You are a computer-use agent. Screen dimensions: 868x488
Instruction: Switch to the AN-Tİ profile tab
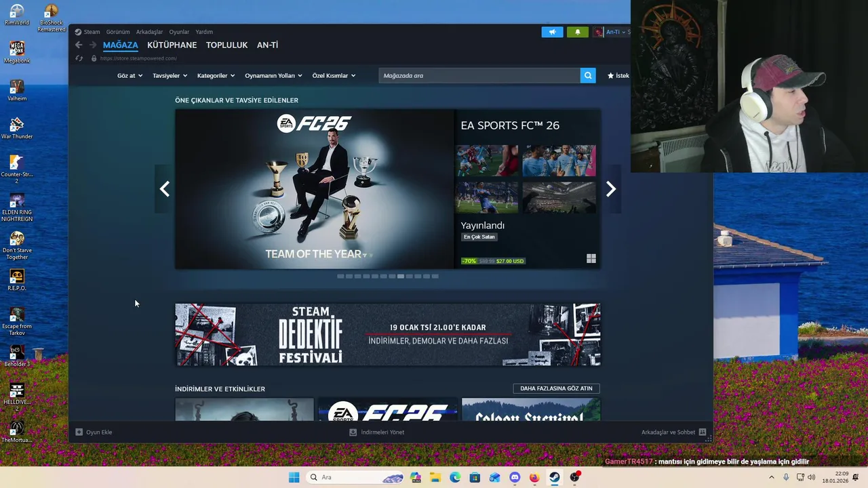coord(267,45)
